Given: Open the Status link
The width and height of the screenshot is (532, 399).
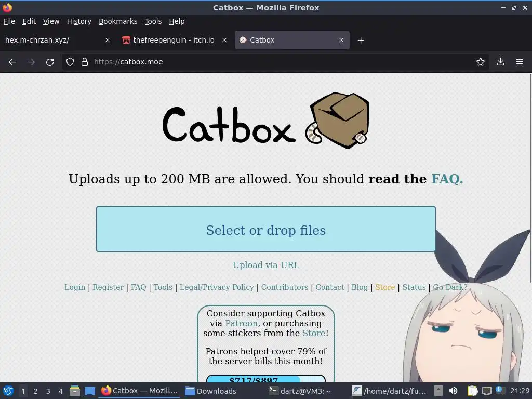Looking at the screenshot, I should [x=414, y=287].
